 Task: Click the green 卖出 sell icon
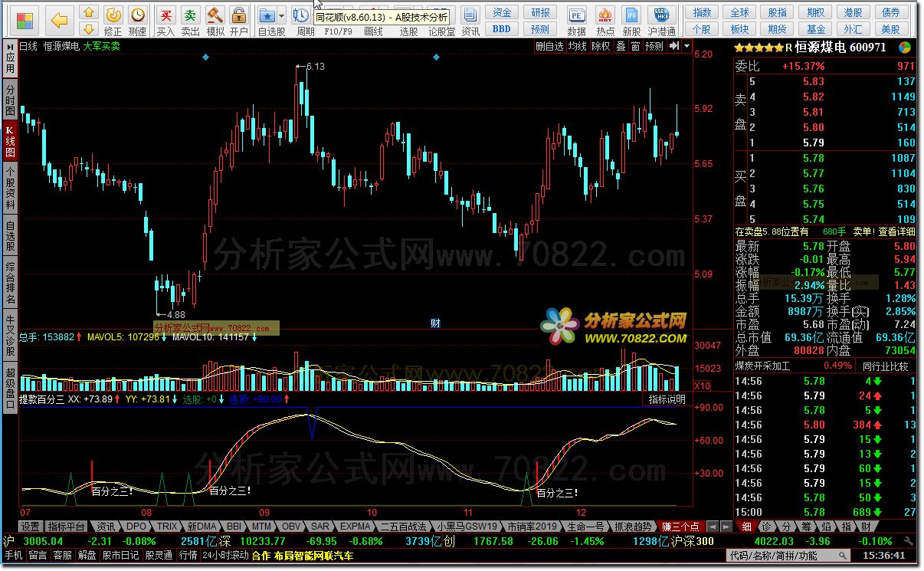click(190, 21)
